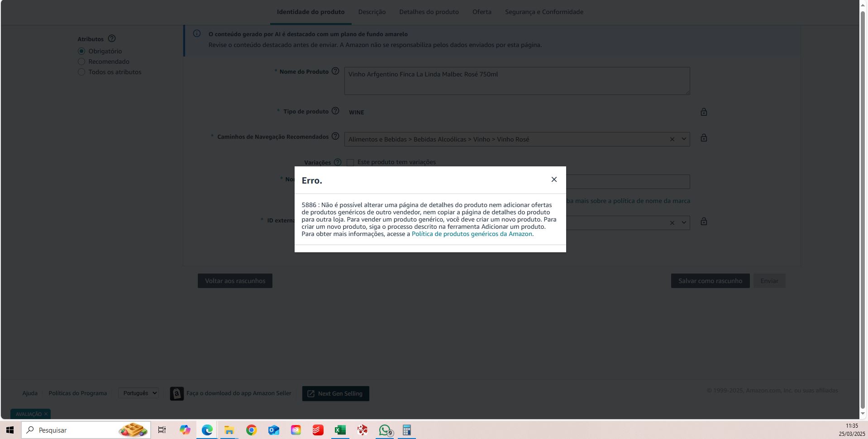Screen dimensions: 868x439
Task: Click Voltar aos rascunhos button
Action: click(235, 281)
